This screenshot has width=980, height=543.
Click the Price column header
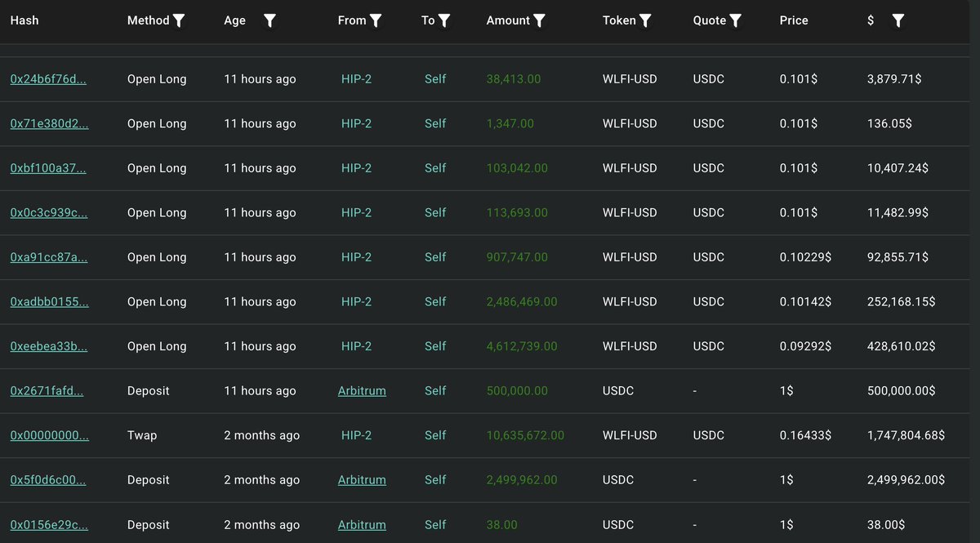794,20
